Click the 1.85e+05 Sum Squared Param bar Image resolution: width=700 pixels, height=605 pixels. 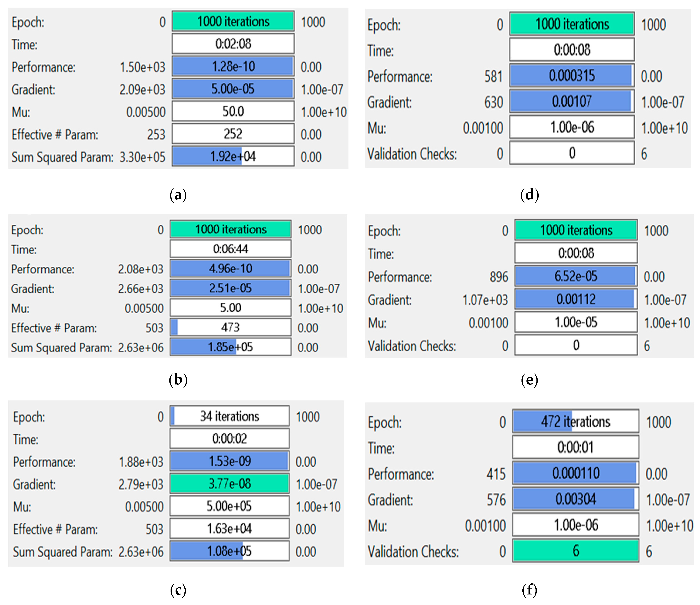(x=230, y=347)
